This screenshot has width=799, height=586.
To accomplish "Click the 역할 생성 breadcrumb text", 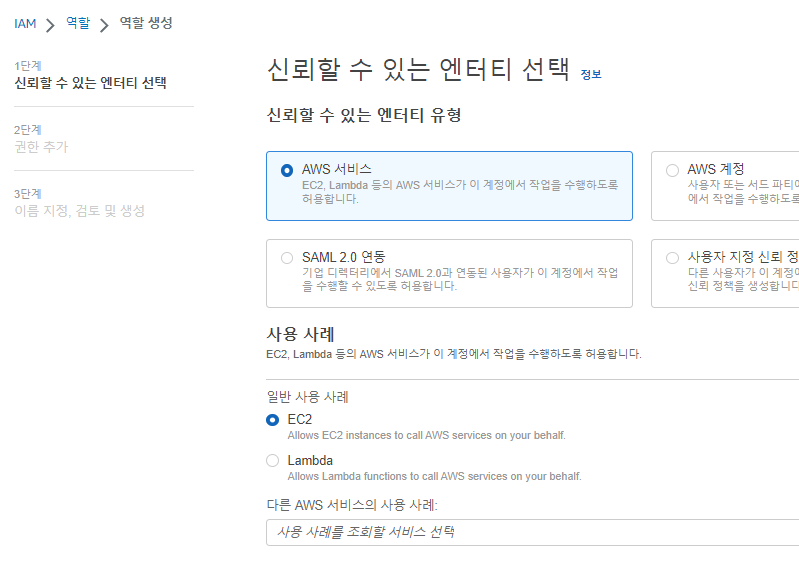I will click(x=146, y=23).
